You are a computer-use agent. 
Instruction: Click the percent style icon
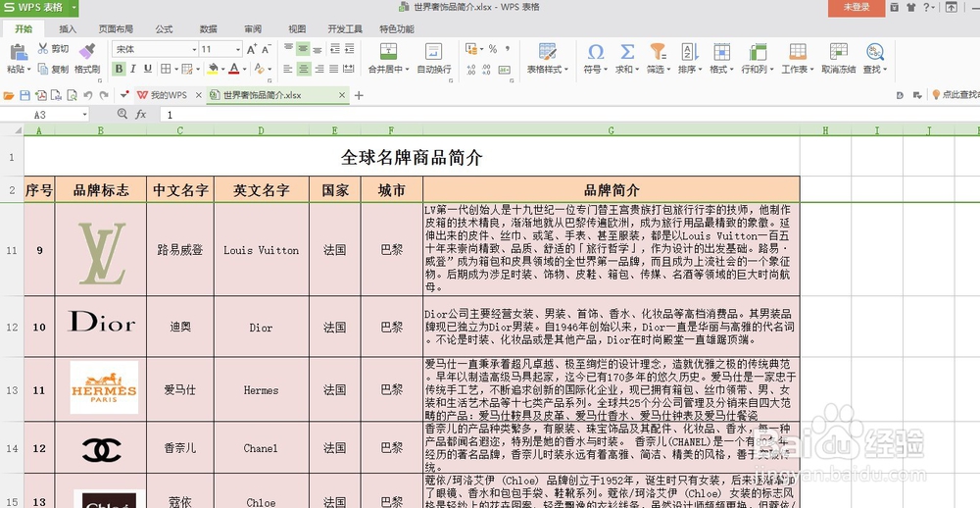[493, 49]
